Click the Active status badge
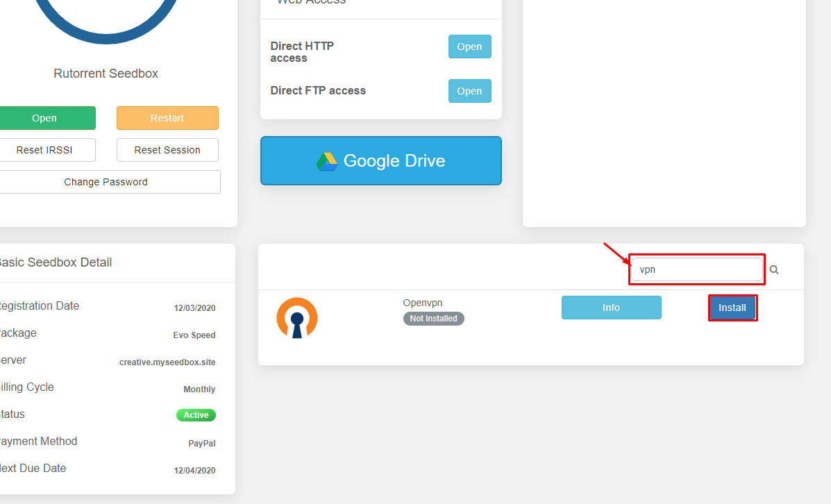Image resolution: width=831 pixels, height=504 pixels. pyautogui.click(x=196, y=414)
